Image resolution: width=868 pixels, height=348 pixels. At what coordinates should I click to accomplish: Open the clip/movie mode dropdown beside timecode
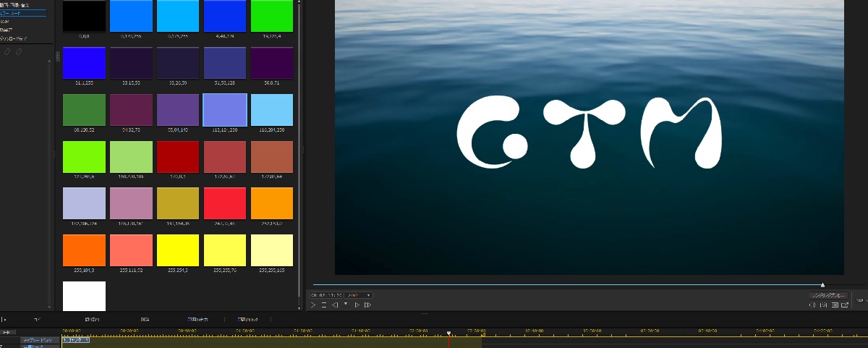359,295
